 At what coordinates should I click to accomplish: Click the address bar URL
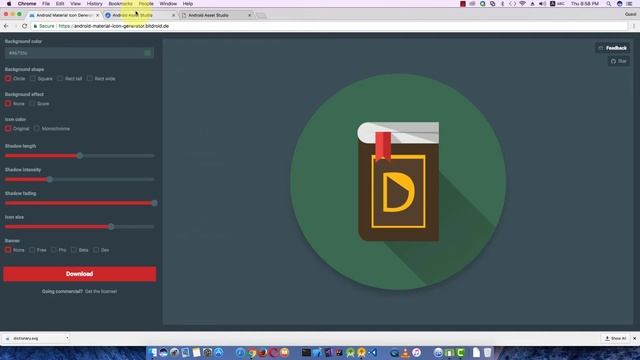pyautogui.click(x=113, y=26)
